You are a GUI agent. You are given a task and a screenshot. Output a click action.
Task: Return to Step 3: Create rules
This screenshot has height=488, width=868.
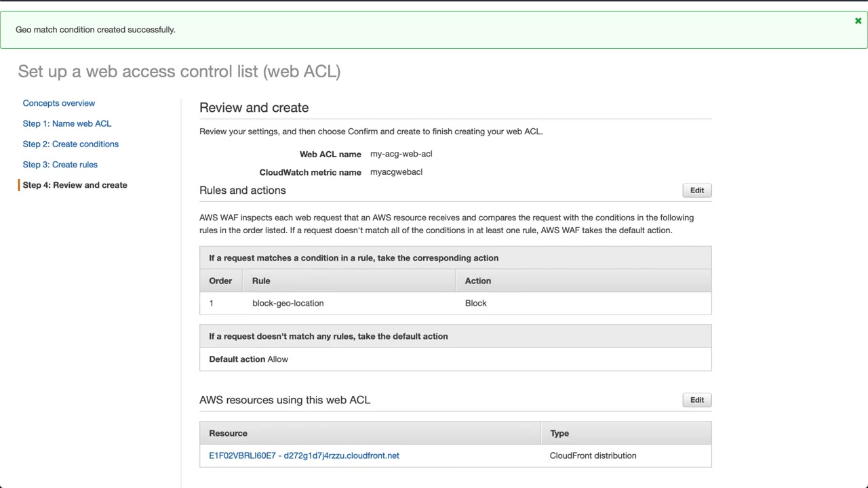click(x=60, y=164)
